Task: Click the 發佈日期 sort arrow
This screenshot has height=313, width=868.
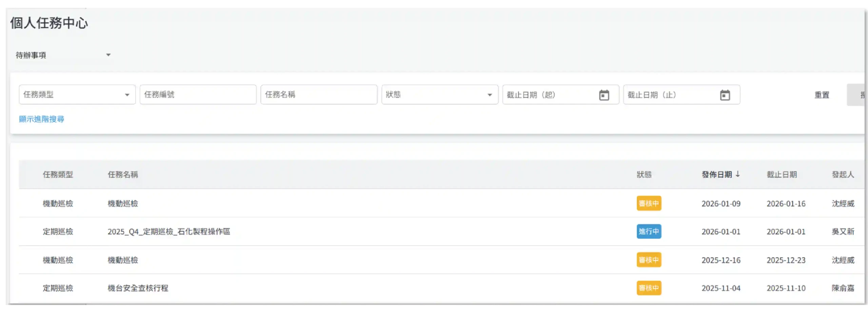Action: [737, 174]
